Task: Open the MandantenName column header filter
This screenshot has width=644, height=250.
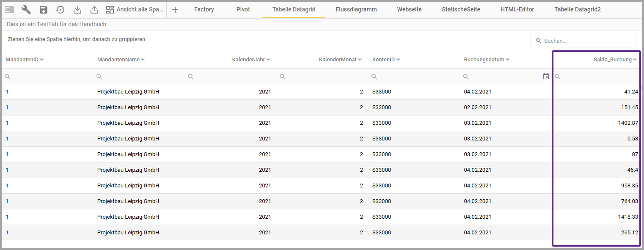Action: click(x=143, y=60)
